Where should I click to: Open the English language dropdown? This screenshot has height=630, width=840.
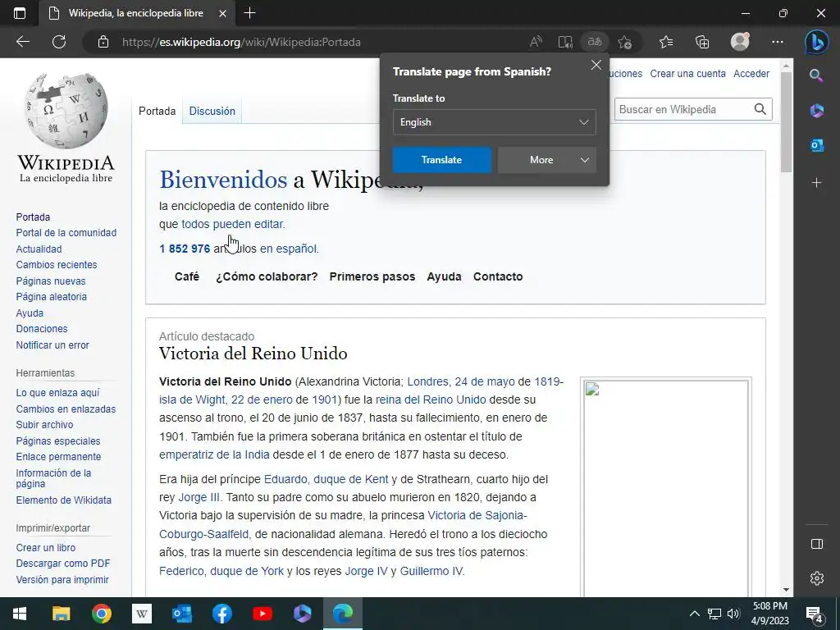click(x=494, y=122)
